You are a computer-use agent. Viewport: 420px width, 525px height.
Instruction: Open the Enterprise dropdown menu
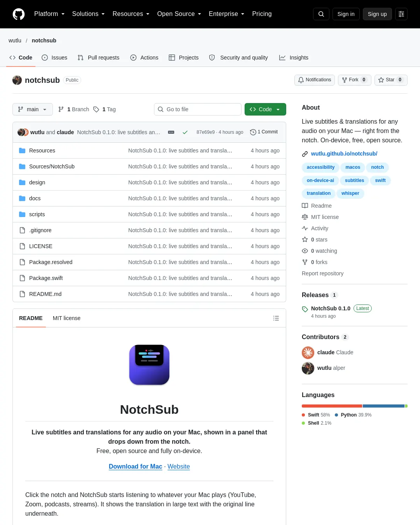click(227, 14)
